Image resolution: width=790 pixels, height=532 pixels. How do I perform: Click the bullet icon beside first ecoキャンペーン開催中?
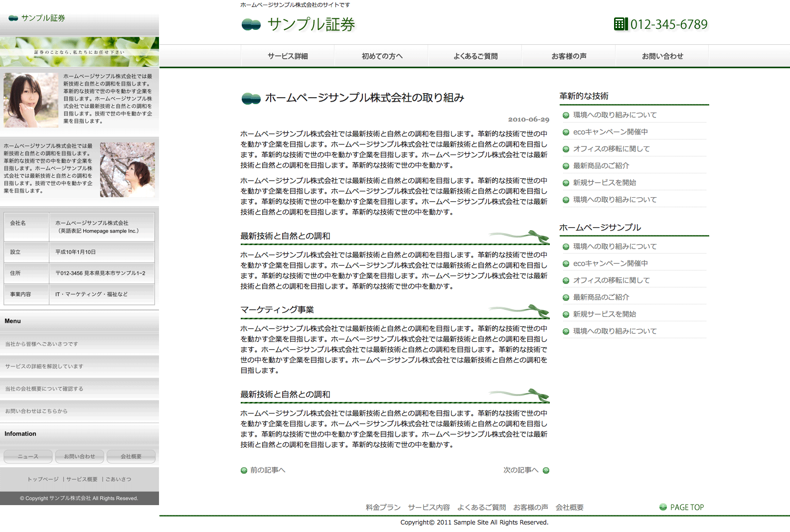(x=566, y=132)
